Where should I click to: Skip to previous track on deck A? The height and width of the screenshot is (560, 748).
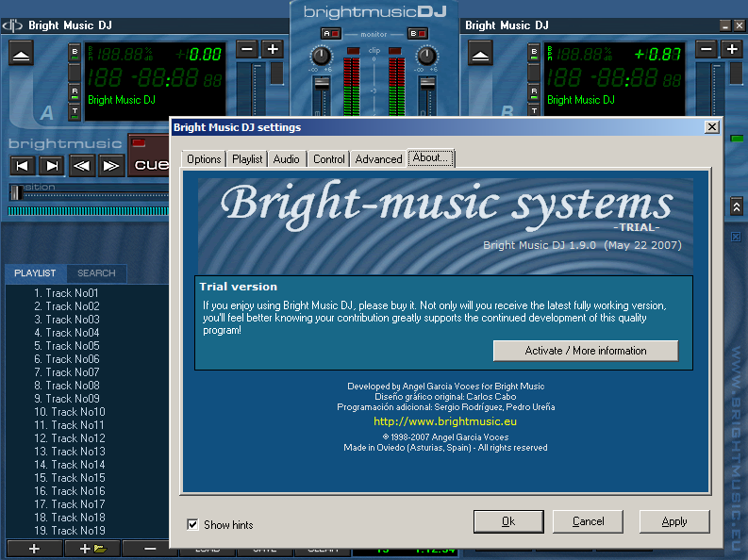click(22, 166)
